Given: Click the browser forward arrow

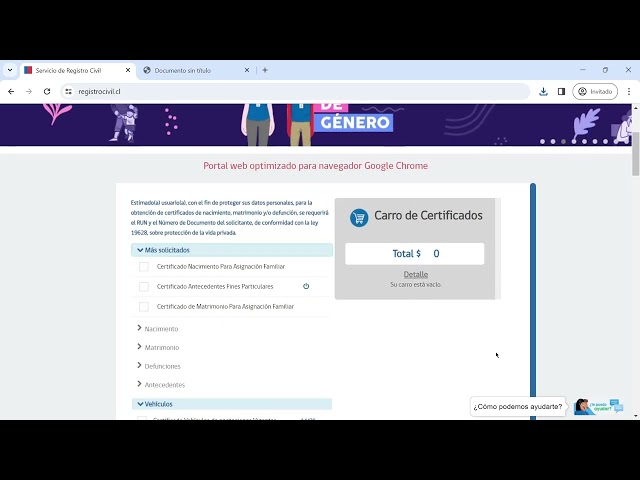Looking at the screenshot, I should point(29,91).
